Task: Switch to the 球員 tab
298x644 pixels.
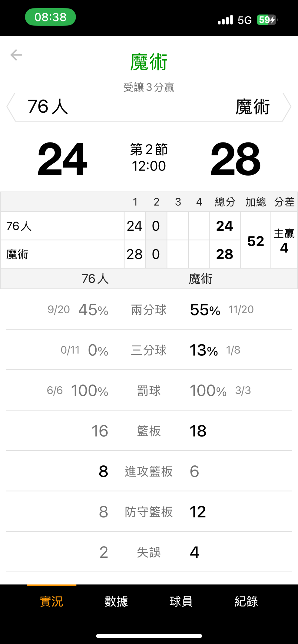Action: pos(181,601)
